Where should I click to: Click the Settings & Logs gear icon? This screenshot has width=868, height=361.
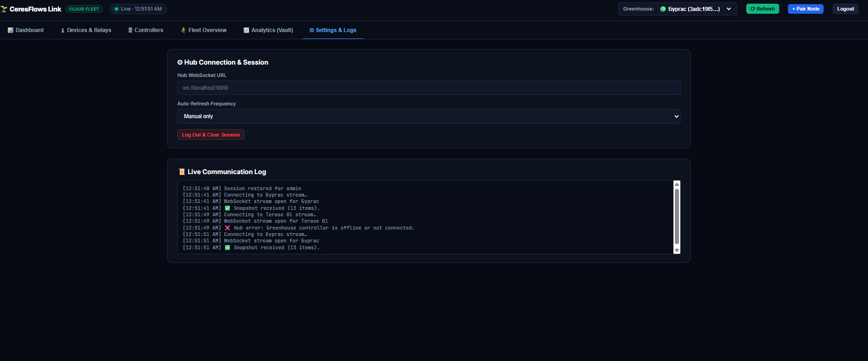(x=312, y=30)
